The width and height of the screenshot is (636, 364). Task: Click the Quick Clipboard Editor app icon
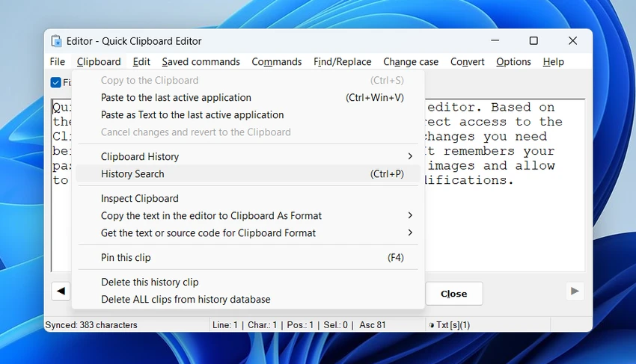[56, 41]
